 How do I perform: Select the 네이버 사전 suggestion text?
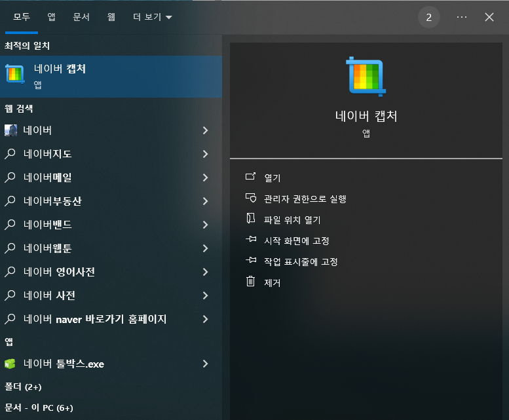pyautogui.click(x=49, y=296)
